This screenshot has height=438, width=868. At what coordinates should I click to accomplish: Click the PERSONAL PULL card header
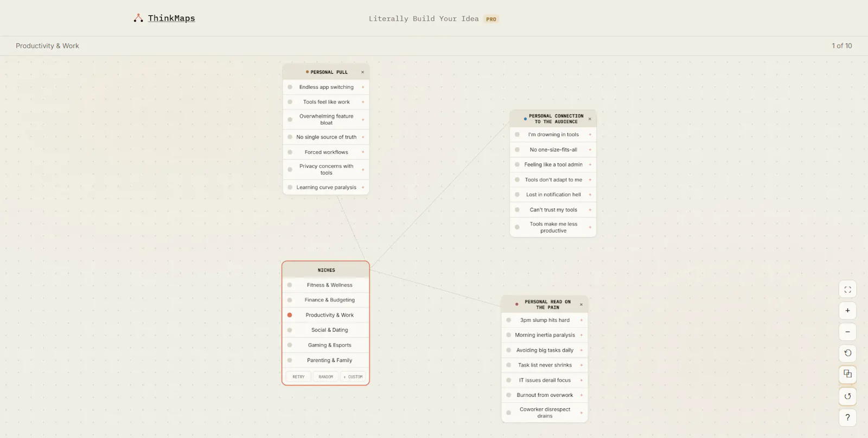click(326, 72)
